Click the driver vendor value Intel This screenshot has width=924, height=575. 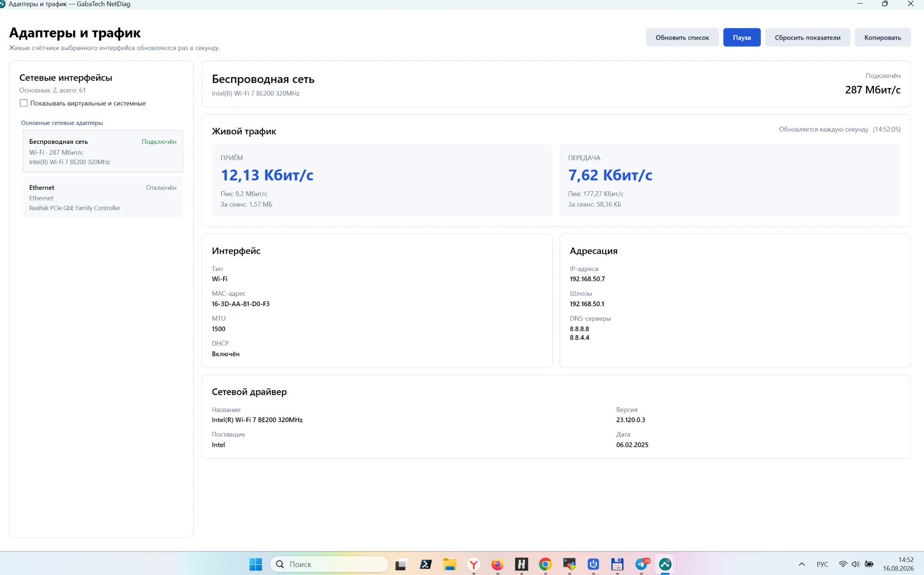pos(218,445)
